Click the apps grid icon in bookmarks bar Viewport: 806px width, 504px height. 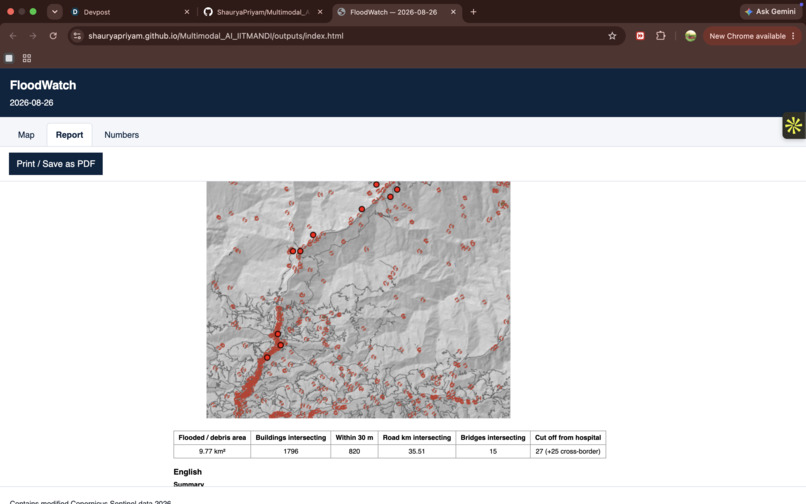[27, 58]
